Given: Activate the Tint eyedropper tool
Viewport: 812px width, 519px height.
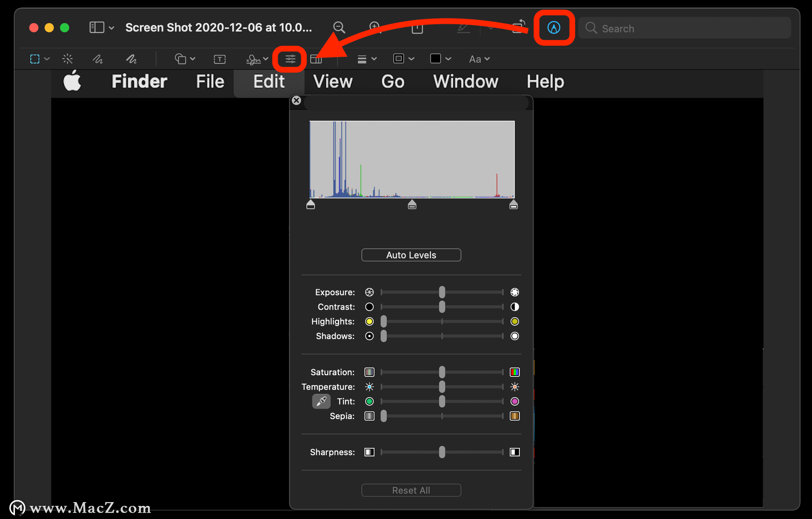Looking at the screenshot, I should (321, 401).
